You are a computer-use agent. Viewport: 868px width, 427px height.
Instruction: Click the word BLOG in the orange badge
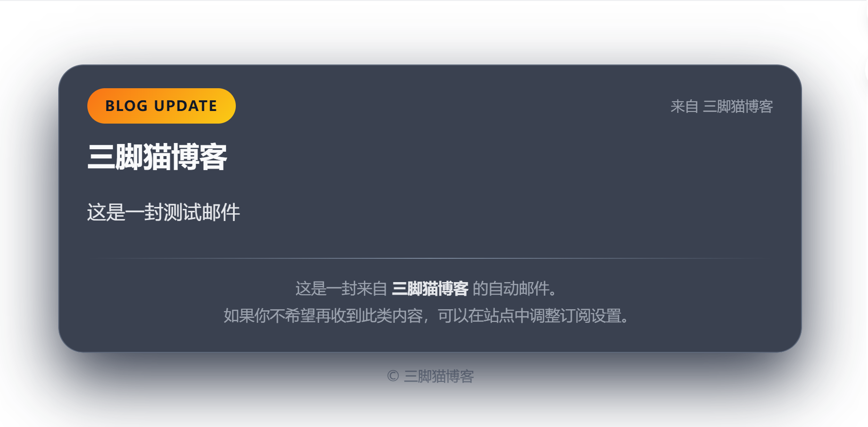click(126, 106)
